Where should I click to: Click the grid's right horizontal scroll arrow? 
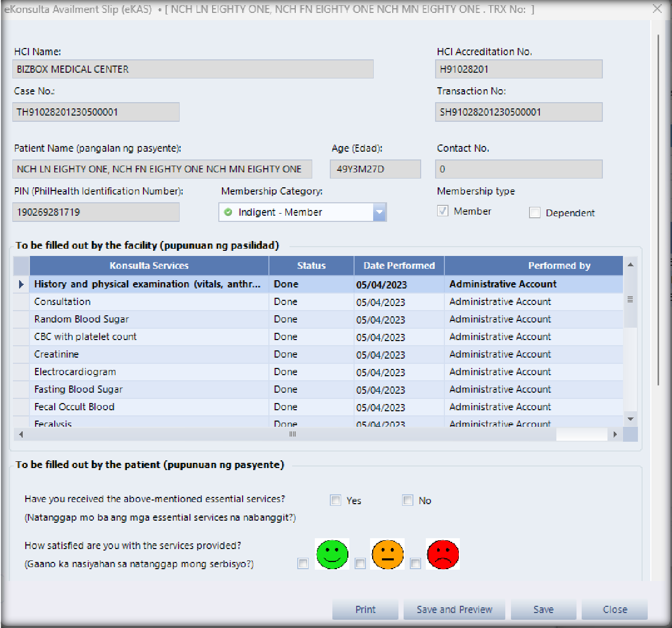[615, 434]
